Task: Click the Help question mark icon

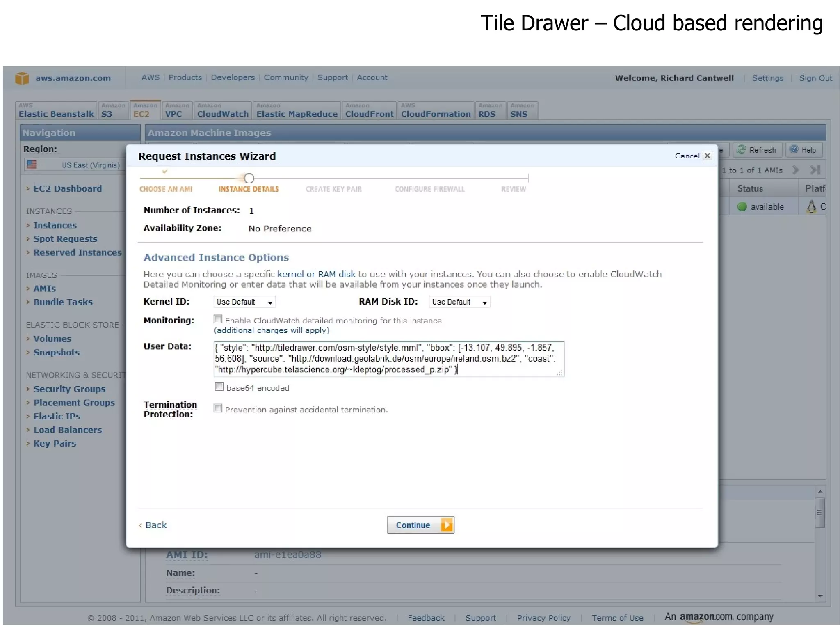Action: [x=794, y=150]
